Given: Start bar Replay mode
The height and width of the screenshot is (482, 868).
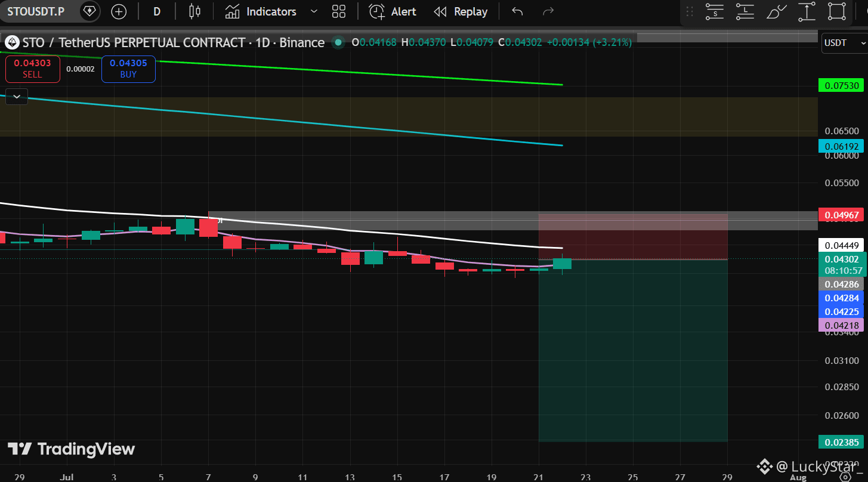Looking at the screenshot, I should point(461,11).
